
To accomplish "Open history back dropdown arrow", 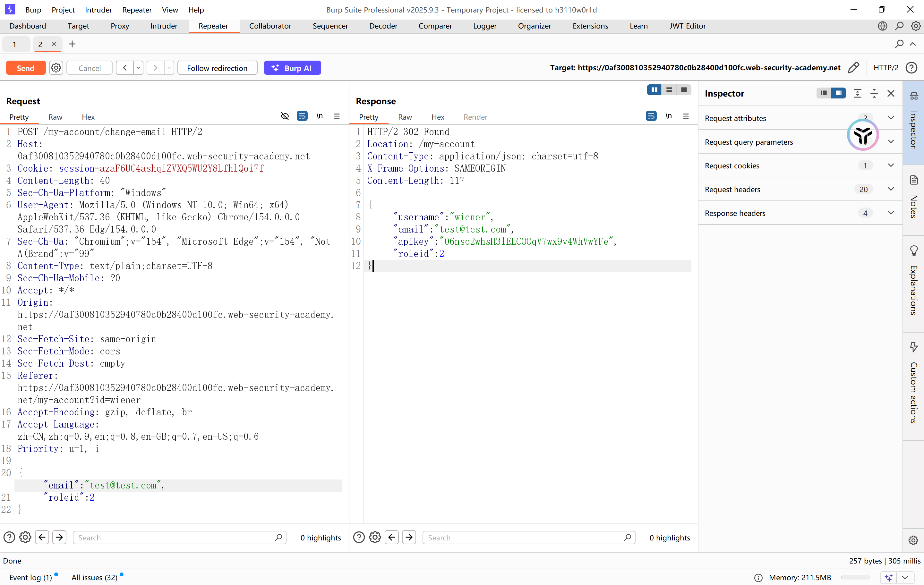I will (138, 68).
